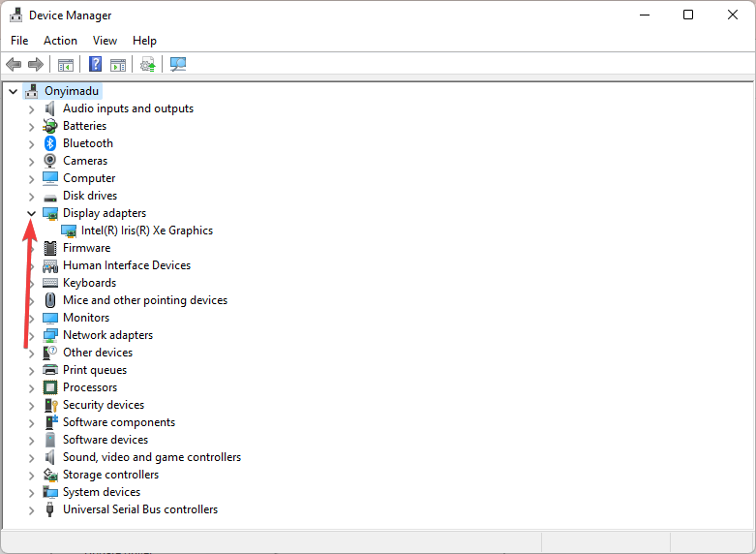
Task: Click the Security devices key icon
Action: tap(51, 405)
